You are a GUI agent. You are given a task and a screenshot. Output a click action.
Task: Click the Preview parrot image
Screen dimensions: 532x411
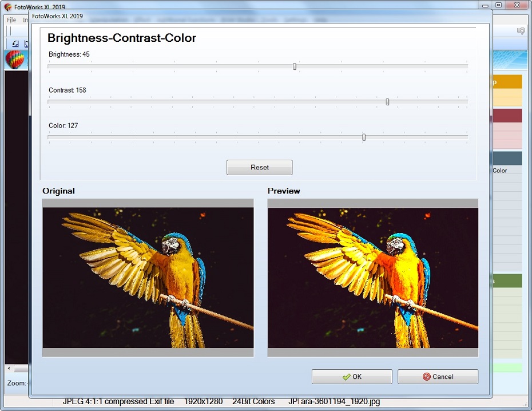[372, 278]
